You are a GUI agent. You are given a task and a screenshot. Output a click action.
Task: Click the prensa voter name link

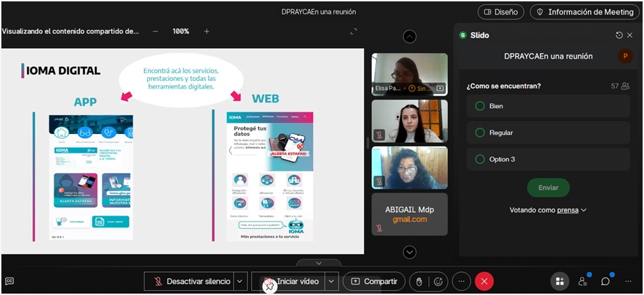[x=568, y=210]
